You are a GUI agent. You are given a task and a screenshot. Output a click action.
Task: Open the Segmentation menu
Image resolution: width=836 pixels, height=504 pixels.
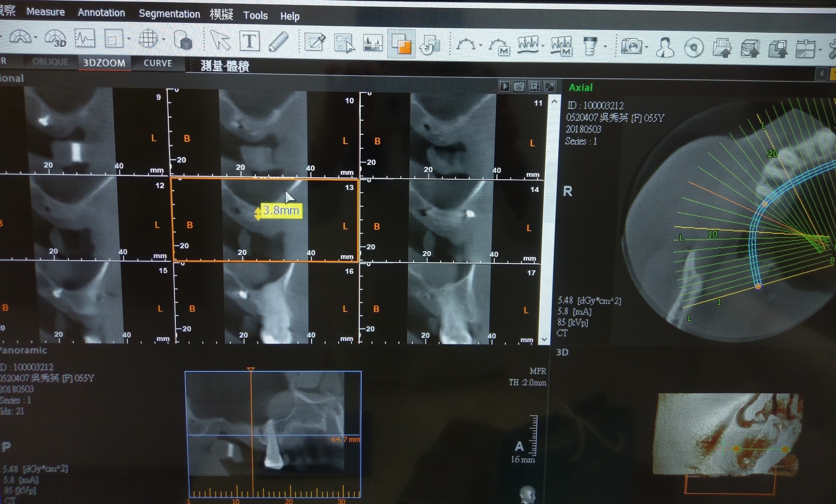pyautogui.click(x=169, y=14)
